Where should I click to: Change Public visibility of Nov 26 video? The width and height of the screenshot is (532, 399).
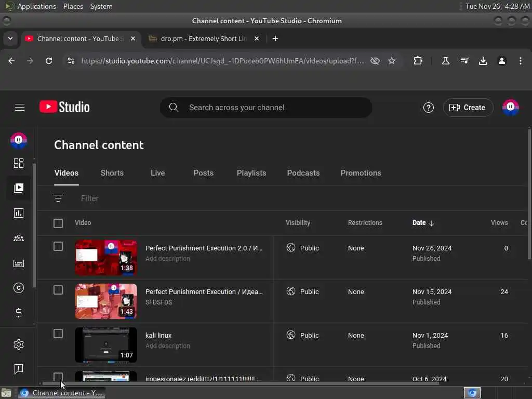tap(303, 248)
